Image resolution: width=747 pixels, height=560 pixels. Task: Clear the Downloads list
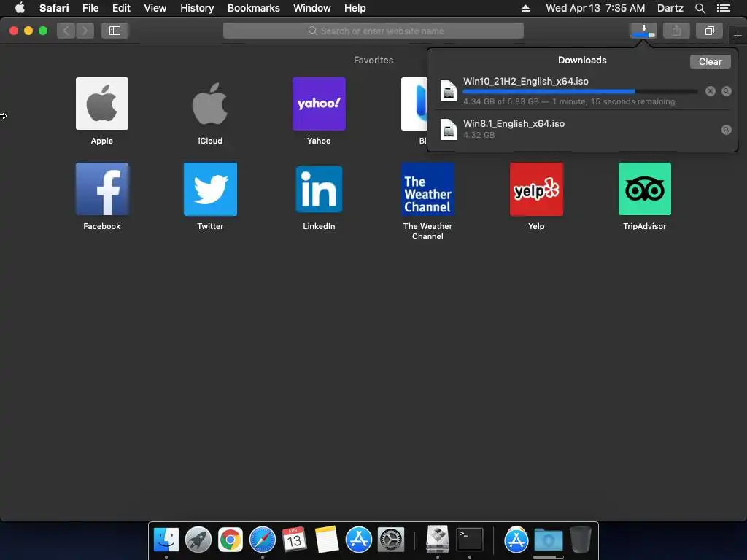pyautogui.click(x=710, y=61)
